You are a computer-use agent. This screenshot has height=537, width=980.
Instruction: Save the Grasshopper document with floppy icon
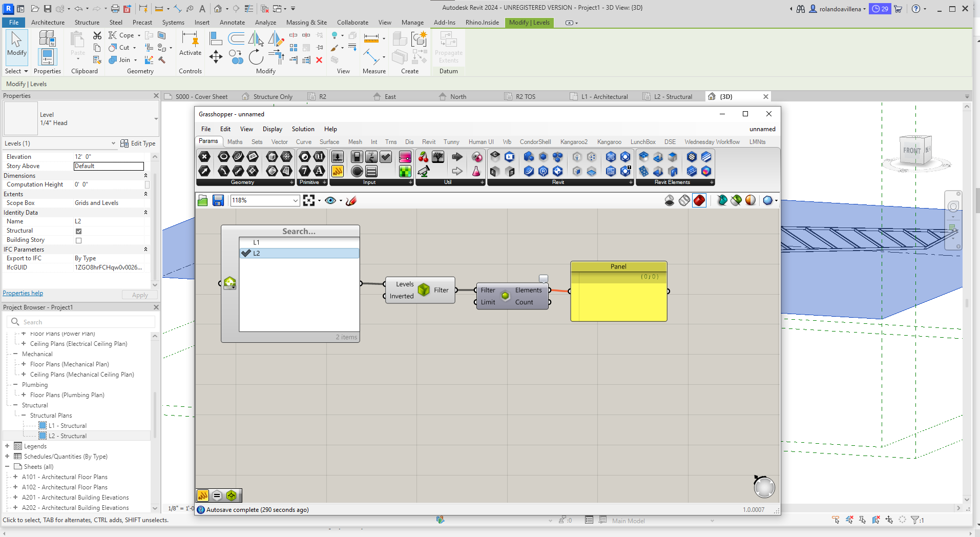pos(218,200)
